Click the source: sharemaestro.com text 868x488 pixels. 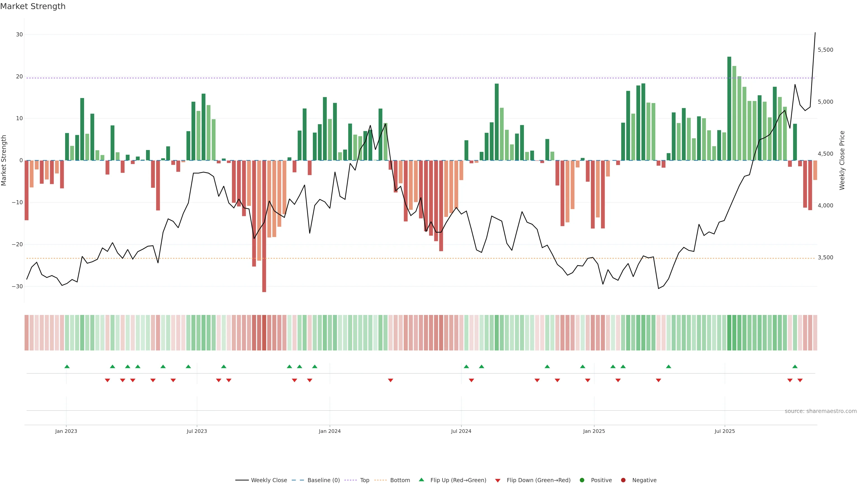point(821,411)
